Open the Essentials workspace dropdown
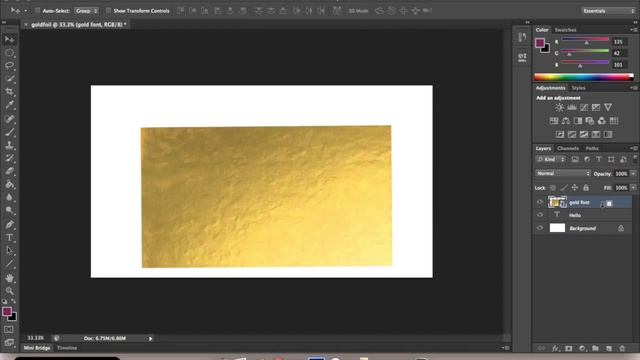The height and width of the screenshot is (360, 640). (x=608, y=11)
